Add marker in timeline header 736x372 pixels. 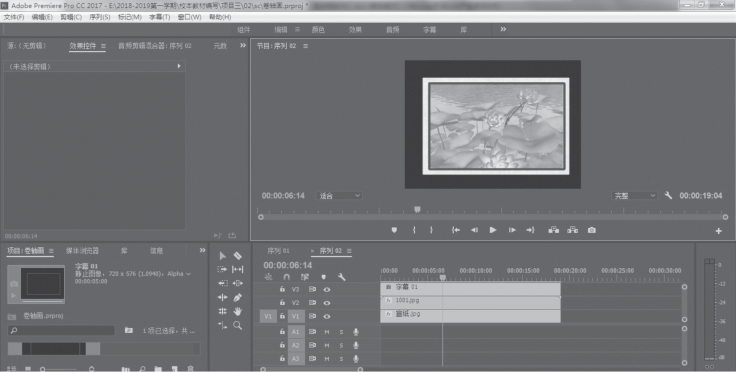tap(323, 277)
